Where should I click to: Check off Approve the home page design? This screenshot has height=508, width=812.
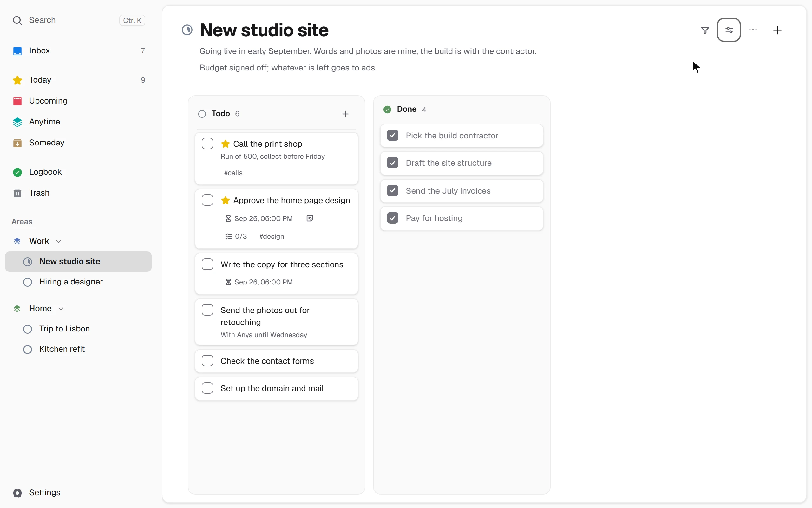[207, 200]
